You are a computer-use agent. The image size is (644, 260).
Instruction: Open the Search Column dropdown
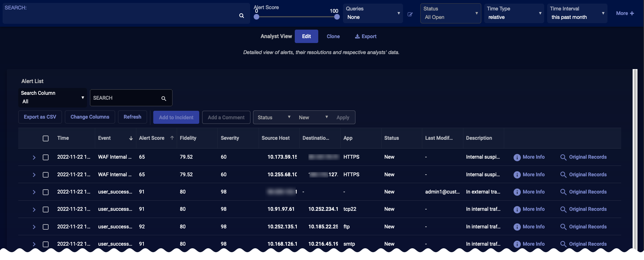[x=52, y=97]
